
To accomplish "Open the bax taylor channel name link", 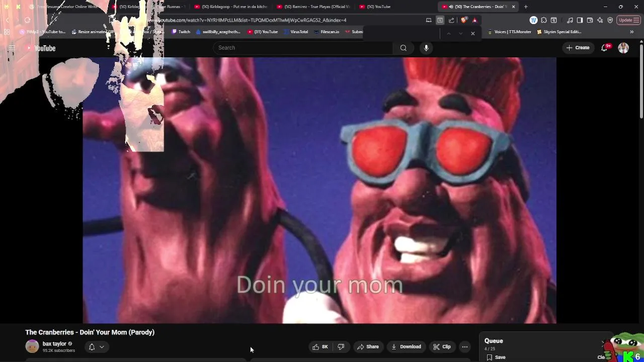I will pyautogui.click(x=54, y=344).
